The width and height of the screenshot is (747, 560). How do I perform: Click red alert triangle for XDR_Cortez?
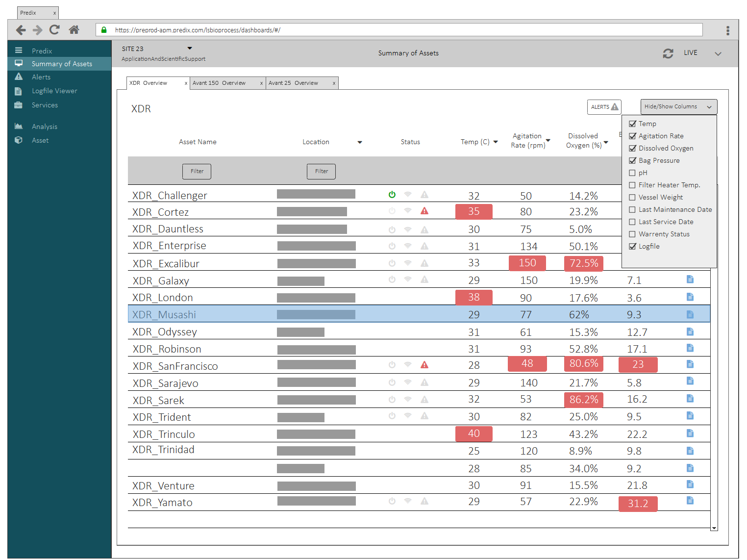424,211
